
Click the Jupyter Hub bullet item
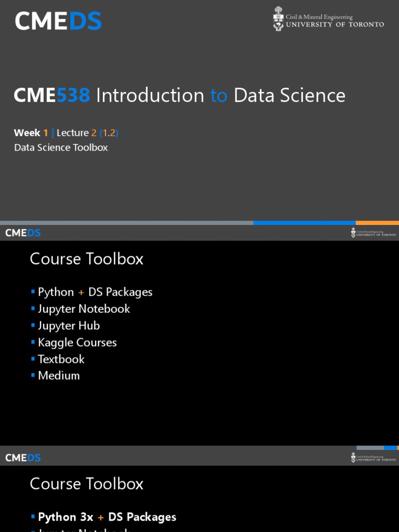(69, 326)
